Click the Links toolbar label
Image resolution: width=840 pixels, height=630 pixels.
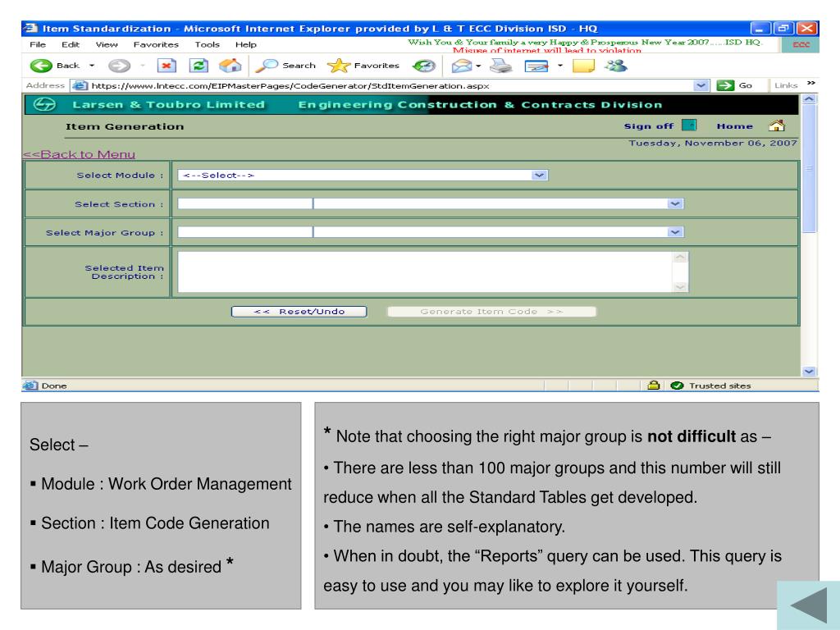pos(786,85)
